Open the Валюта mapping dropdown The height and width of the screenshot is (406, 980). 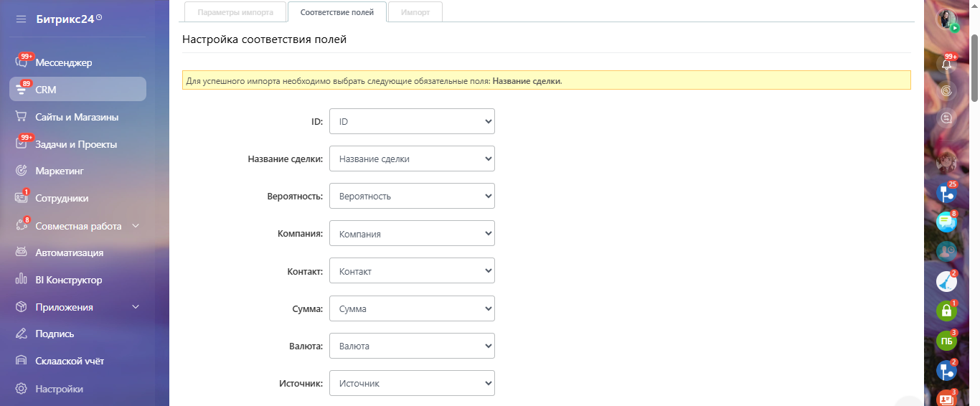412,346
